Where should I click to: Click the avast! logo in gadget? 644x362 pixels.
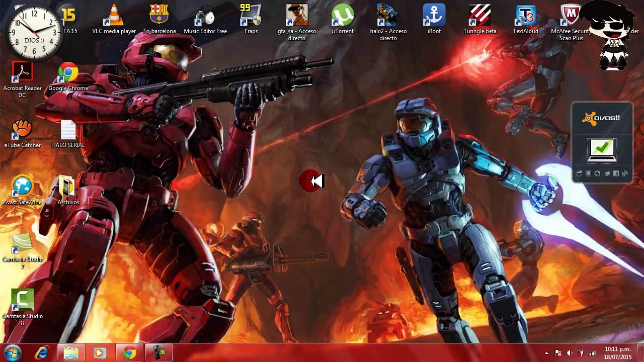(x=602, y=118)
